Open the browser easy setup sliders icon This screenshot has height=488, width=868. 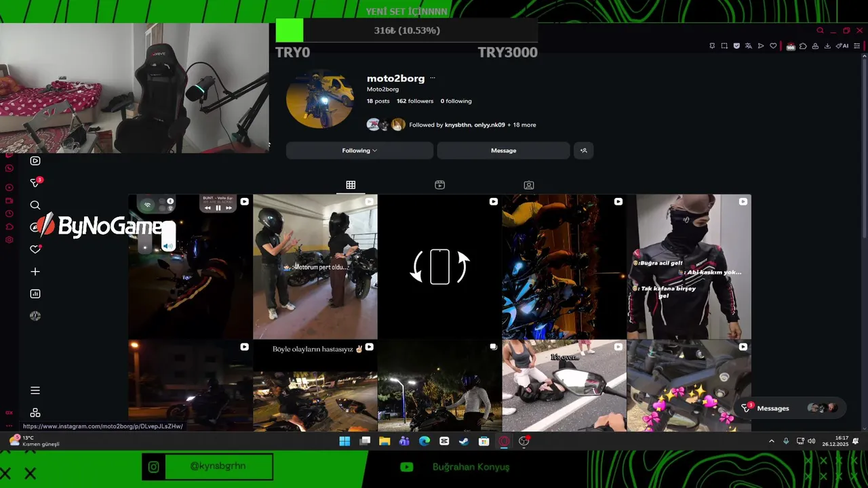[857, 46]
